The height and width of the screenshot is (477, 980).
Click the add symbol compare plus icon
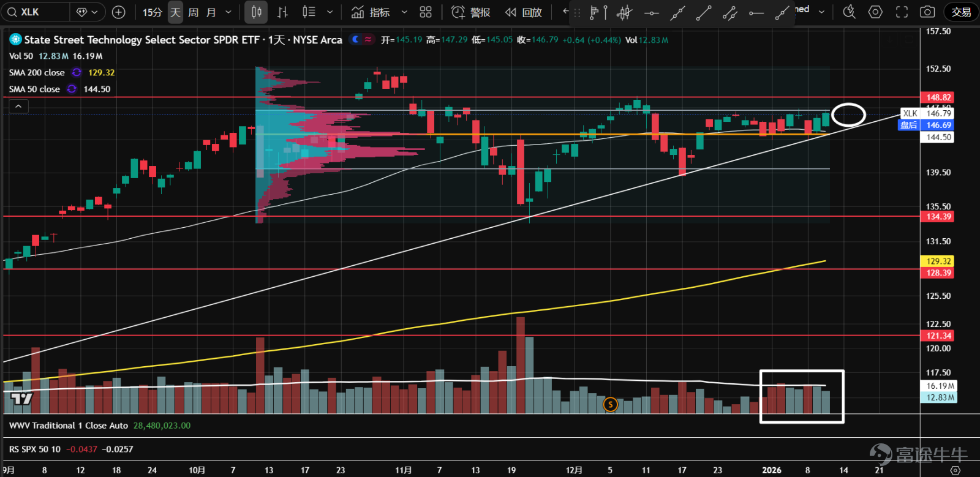pyautogui.click(x=119, y=12)
